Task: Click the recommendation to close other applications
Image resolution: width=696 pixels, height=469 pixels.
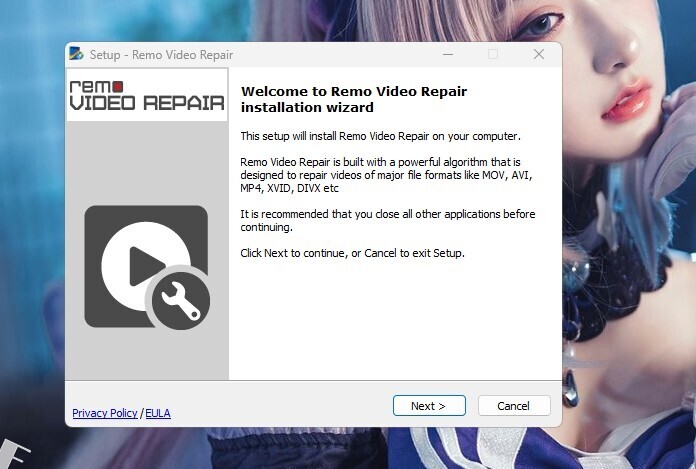Action: [387, 221]
